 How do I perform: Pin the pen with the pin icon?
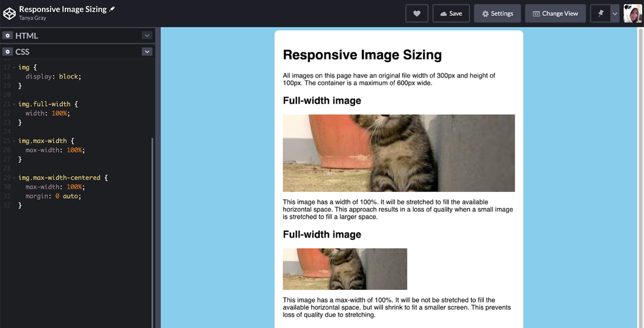[x=600, y=13]
